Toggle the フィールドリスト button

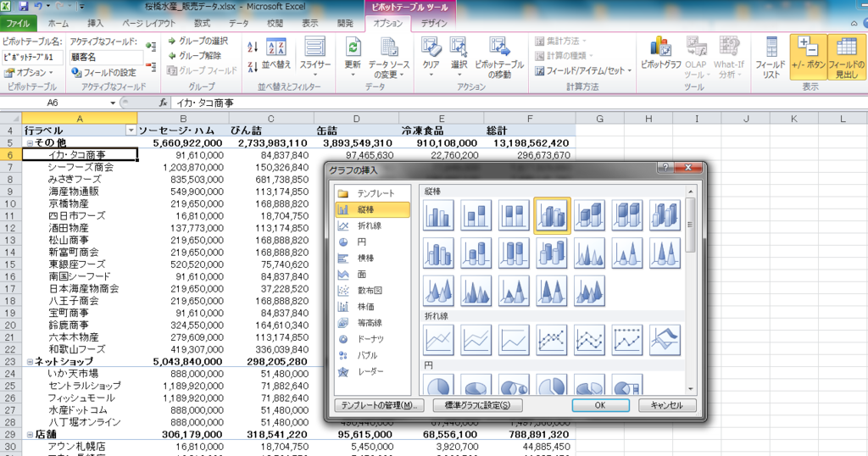coord(771,58)
